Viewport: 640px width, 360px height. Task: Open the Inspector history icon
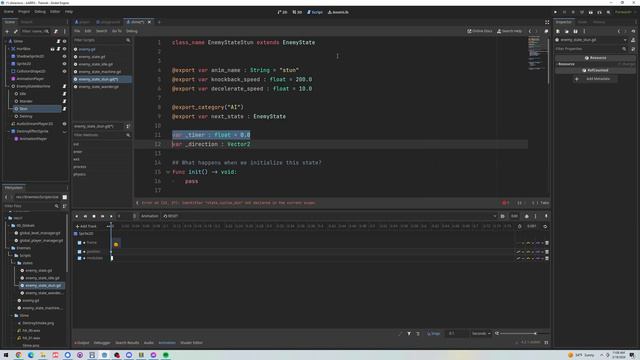pos(633,31)
